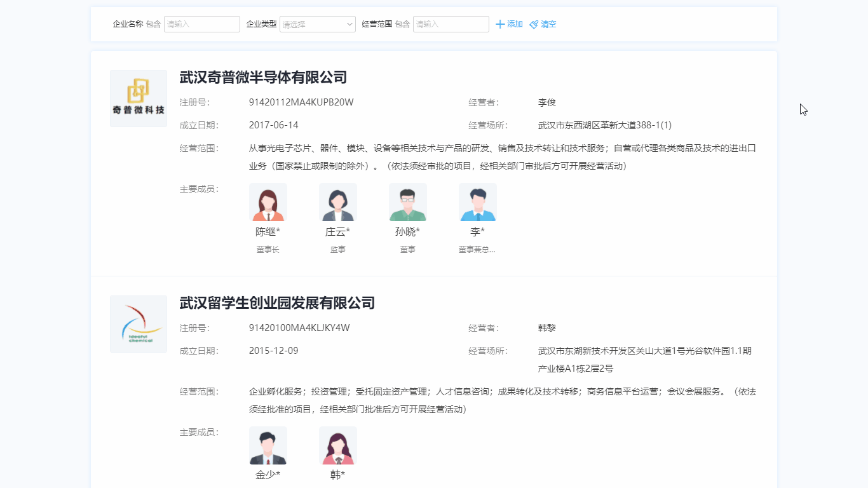Screen dimensions: 868x488
Task: Click the avatar of 金少*
Action: [268, 445]
